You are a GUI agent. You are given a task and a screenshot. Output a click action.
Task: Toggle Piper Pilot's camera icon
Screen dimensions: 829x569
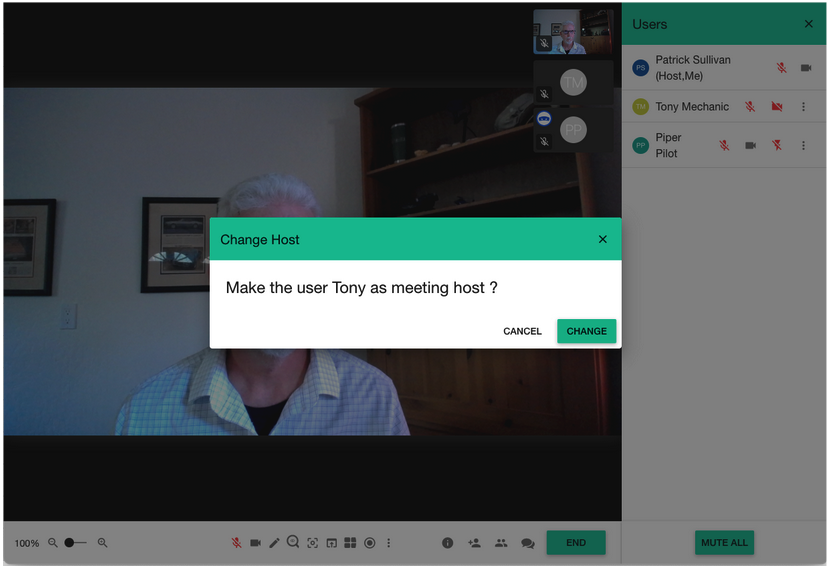(x=750, y=145)
